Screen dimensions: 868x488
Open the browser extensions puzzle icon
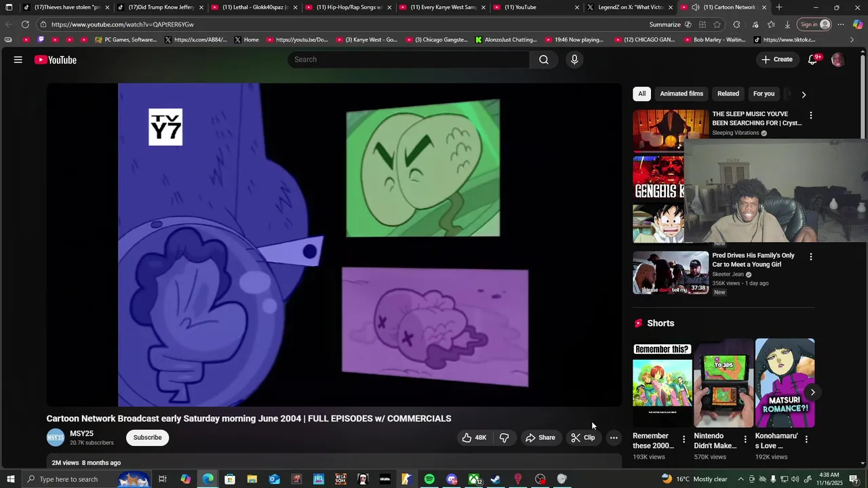[x=736, y=24]
